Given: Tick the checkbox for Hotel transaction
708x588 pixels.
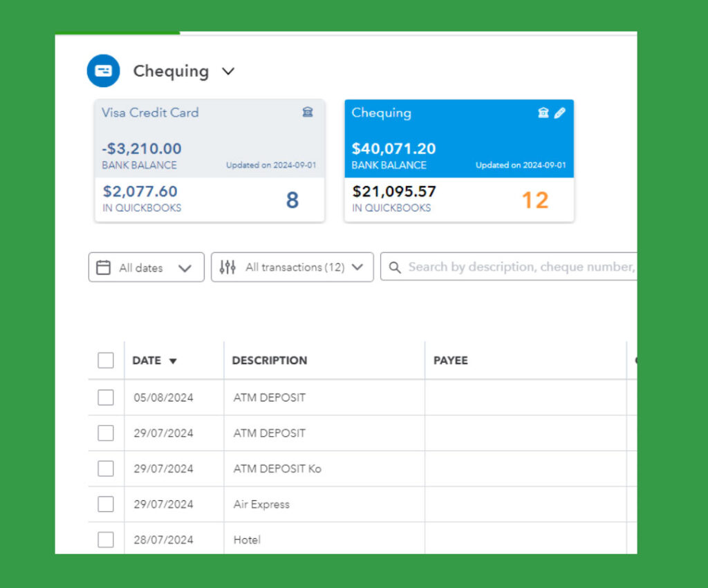Looking at the screenshot, I should 106,540.
